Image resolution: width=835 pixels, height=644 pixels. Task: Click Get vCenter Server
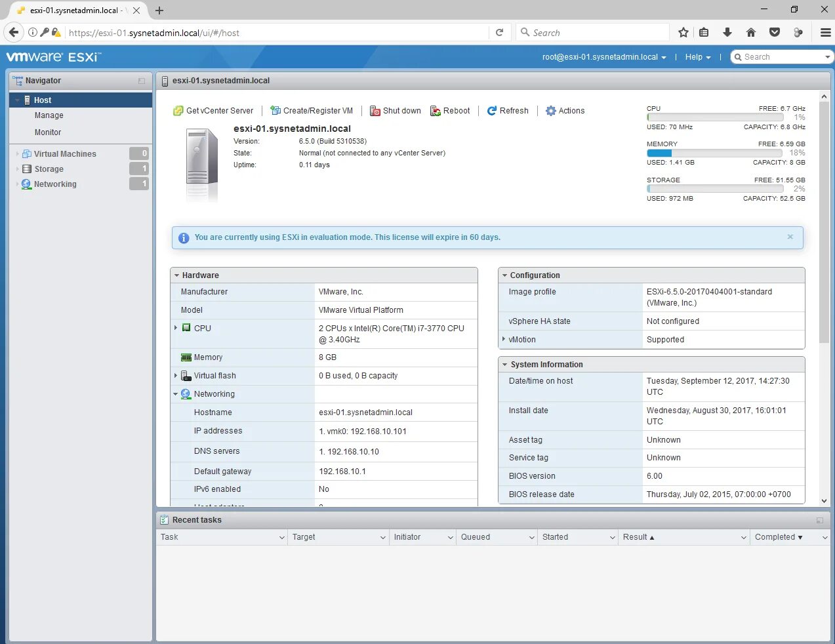(x=213, y=110)
